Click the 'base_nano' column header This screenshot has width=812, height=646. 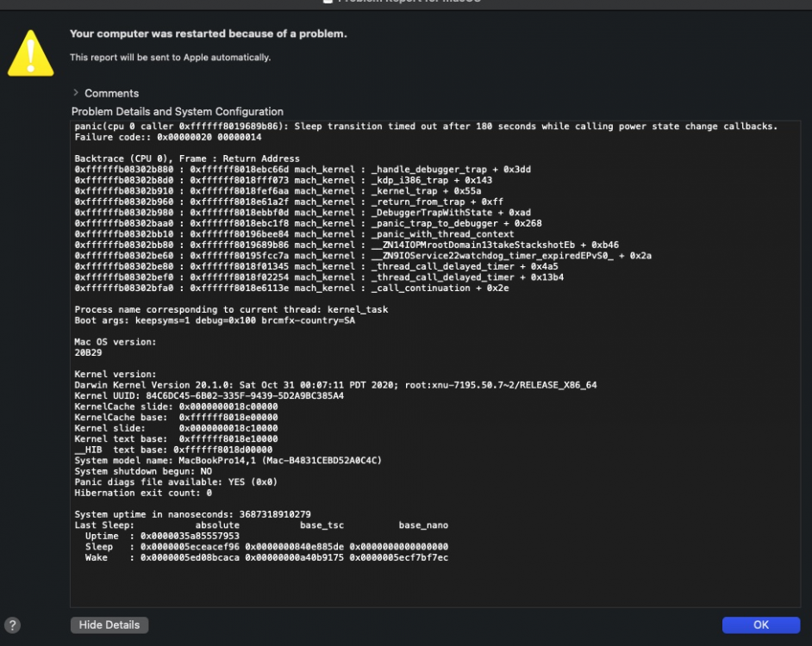tap(423, 525)
